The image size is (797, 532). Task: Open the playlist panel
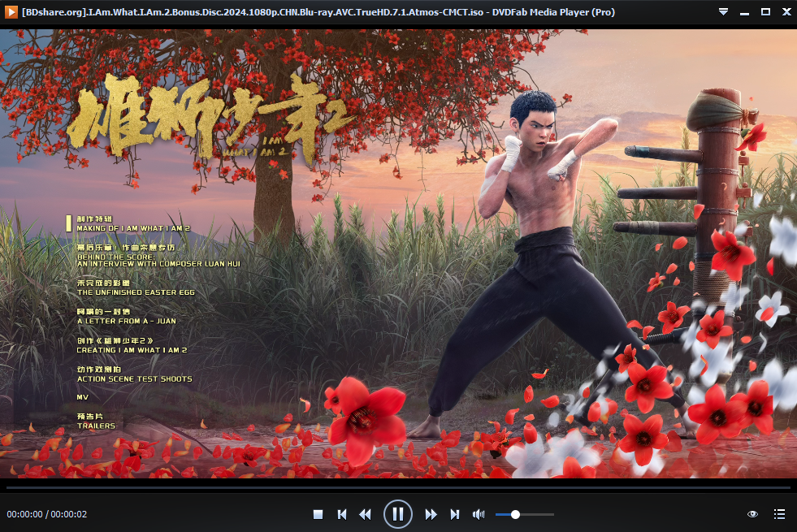779,514
